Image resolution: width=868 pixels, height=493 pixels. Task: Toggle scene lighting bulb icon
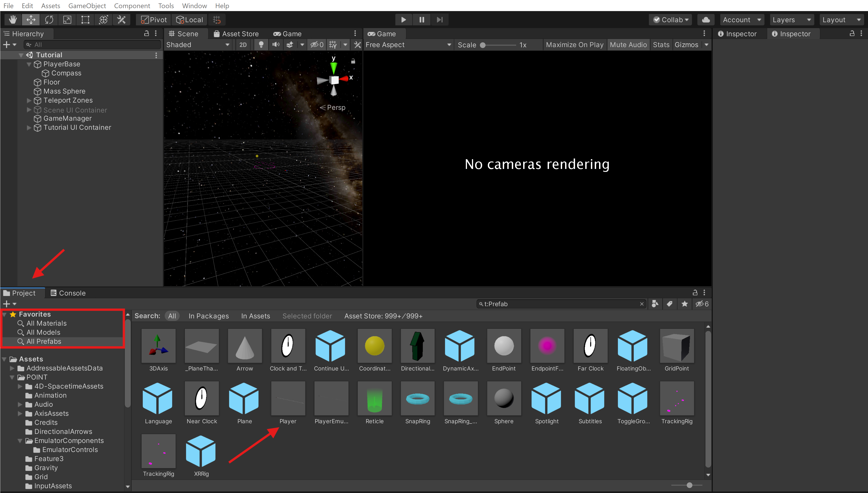(261, 45)
